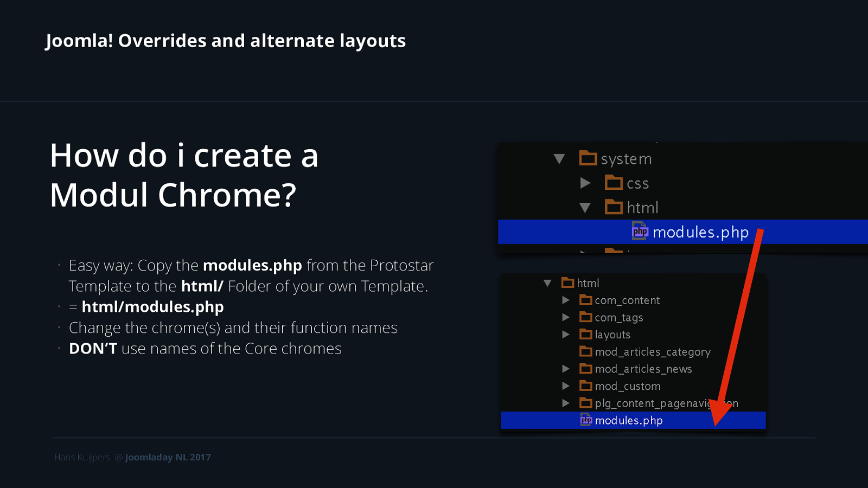This screenshot has width=868, height=488.
Task: Click the system folder icon
Action: click(588, 158)
